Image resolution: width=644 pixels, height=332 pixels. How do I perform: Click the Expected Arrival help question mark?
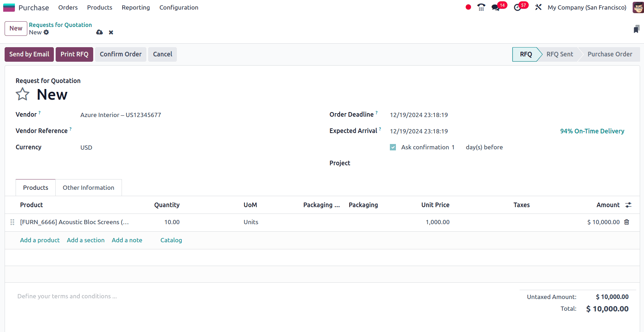point(380,129)
